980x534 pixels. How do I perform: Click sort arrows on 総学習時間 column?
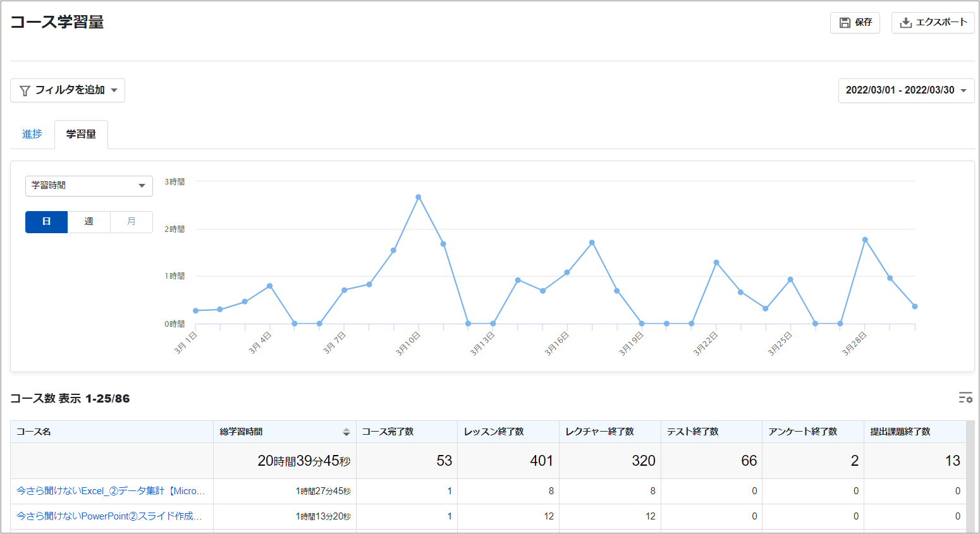[x=346, y=432]
